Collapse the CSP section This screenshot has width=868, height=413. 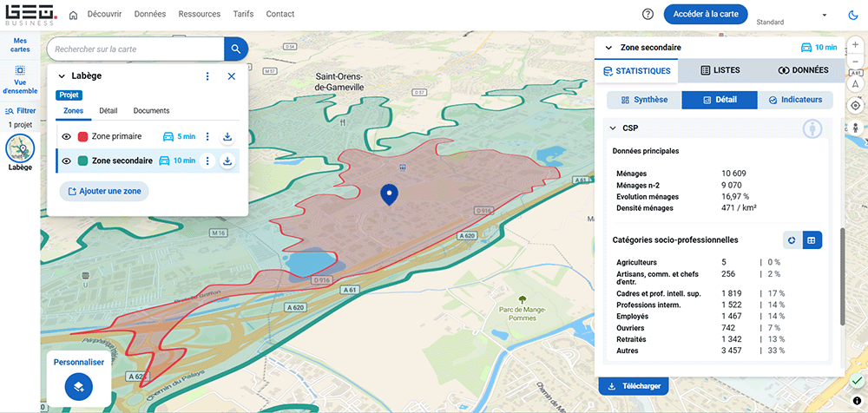point(611,128)
